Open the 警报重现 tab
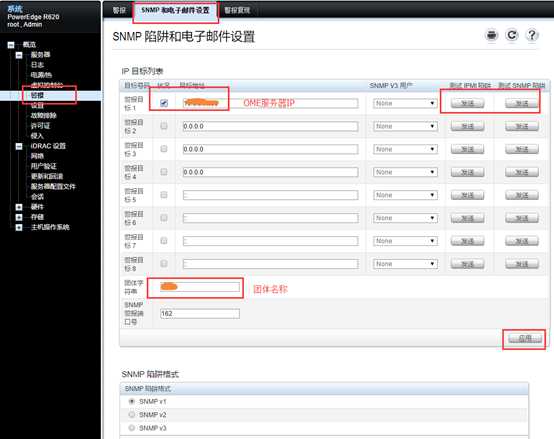This screenshot has width=554, height=439. pyautogui.click(x=237, y=10)
